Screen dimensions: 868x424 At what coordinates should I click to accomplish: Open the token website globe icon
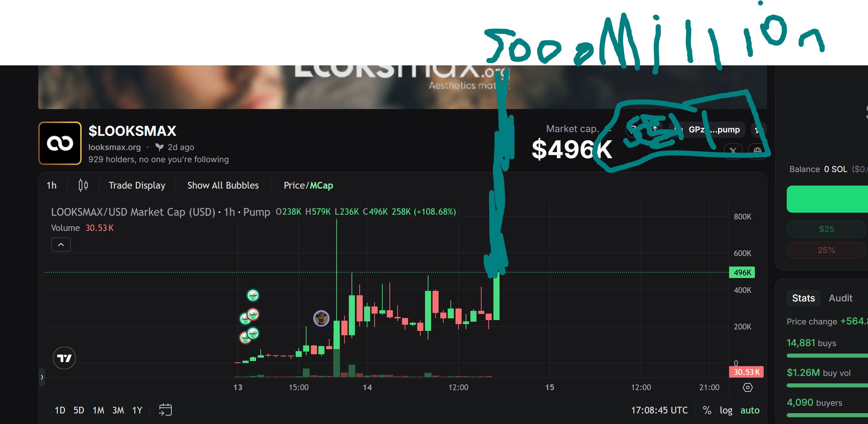click(758, 151)
